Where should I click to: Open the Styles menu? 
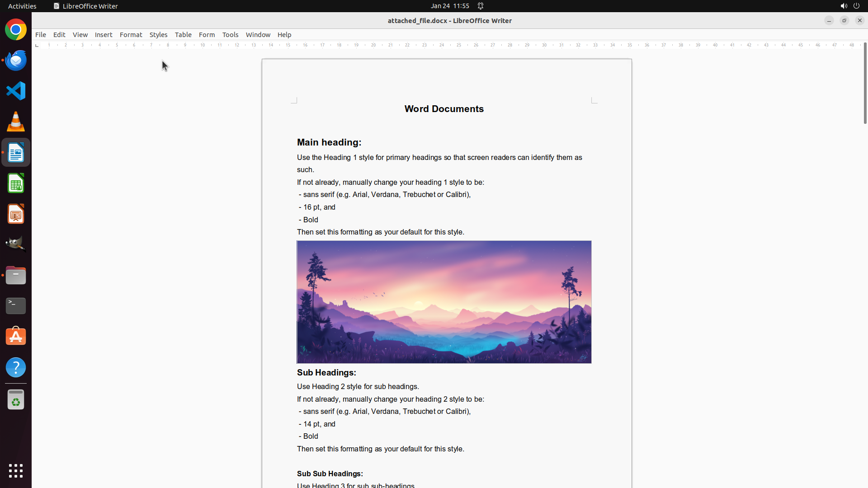tap(158, 35)
